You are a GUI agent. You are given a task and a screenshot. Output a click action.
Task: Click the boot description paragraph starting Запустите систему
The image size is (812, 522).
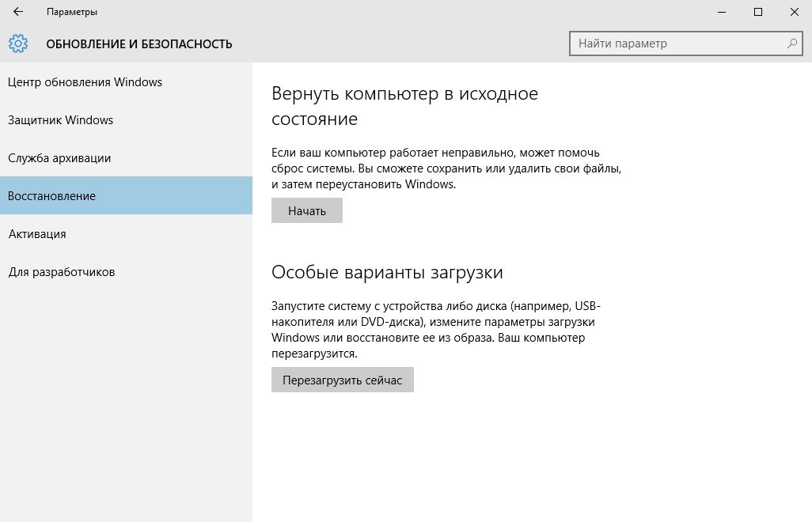coord(436,330)
